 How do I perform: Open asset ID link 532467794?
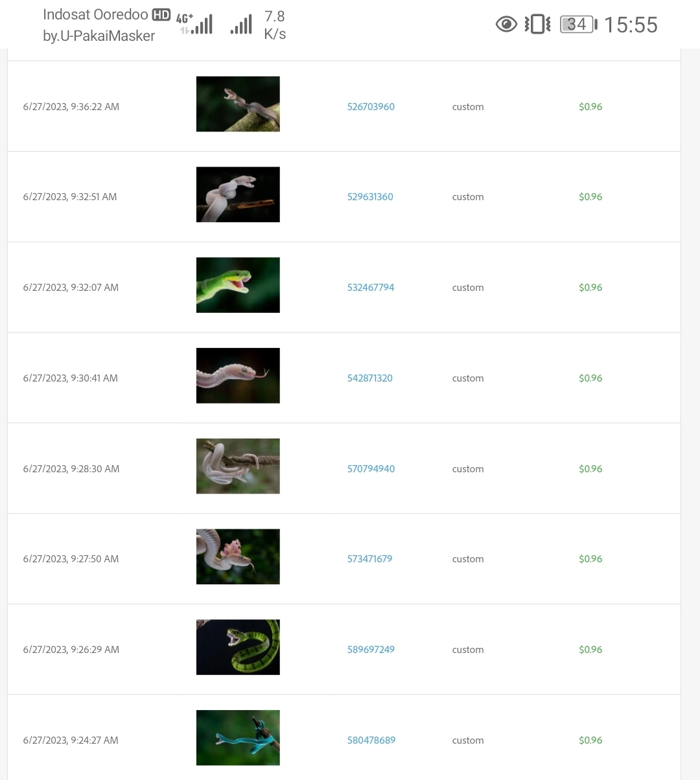point(371,288)
